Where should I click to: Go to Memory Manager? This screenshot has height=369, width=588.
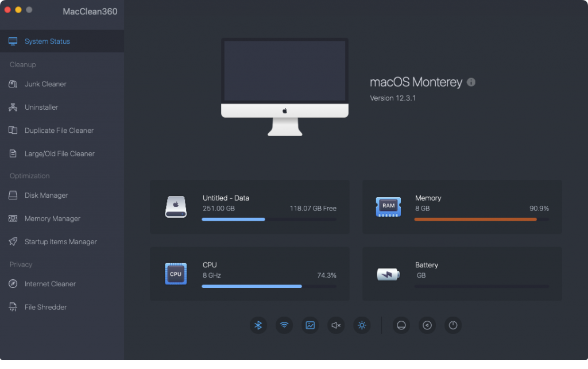point(62,218)
